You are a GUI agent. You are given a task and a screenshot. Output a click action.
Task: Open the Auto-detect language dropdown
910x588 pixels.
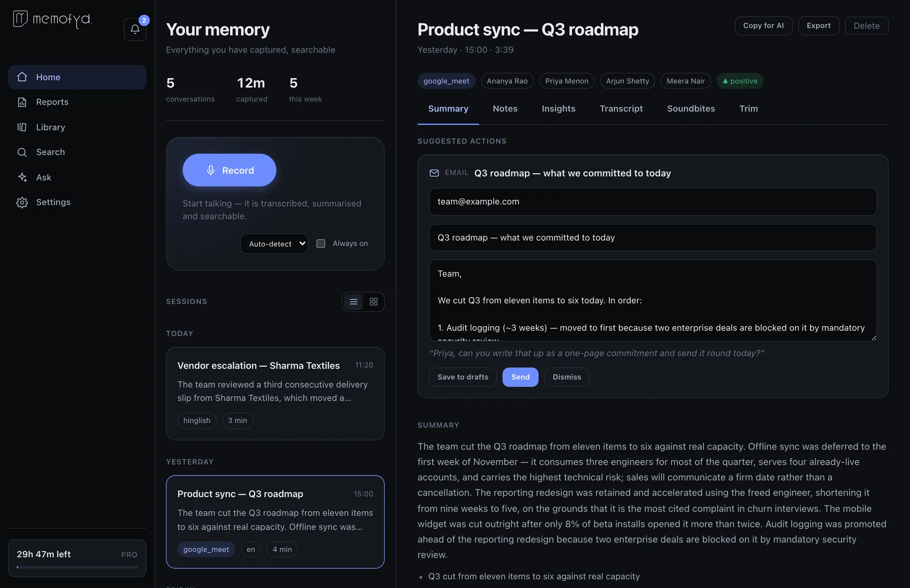274,243
